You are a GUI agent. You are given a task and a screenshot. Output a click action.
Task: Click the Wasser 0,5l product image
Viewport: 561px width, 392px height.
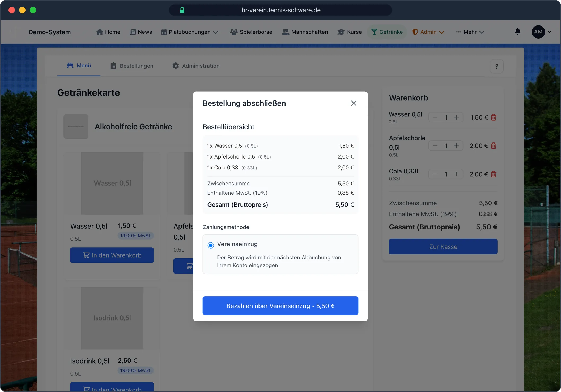pyautogui.click(x=112, y=183)
